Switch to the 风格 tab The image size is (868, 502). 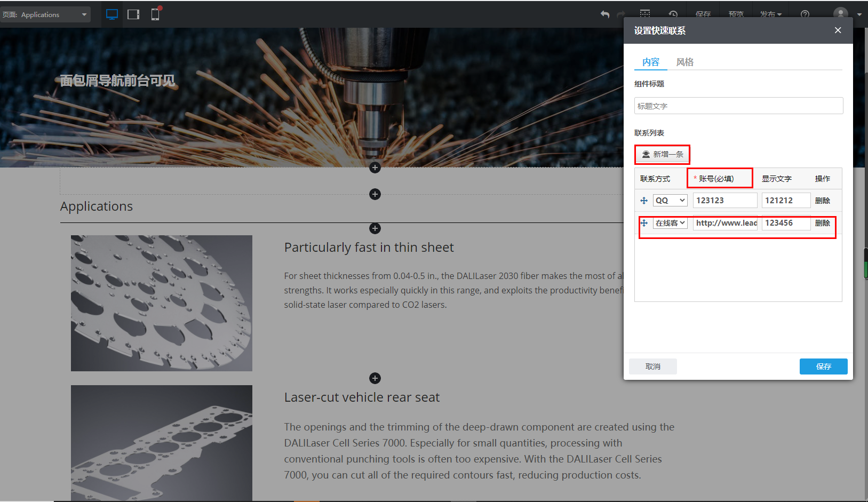click(684, 62)
